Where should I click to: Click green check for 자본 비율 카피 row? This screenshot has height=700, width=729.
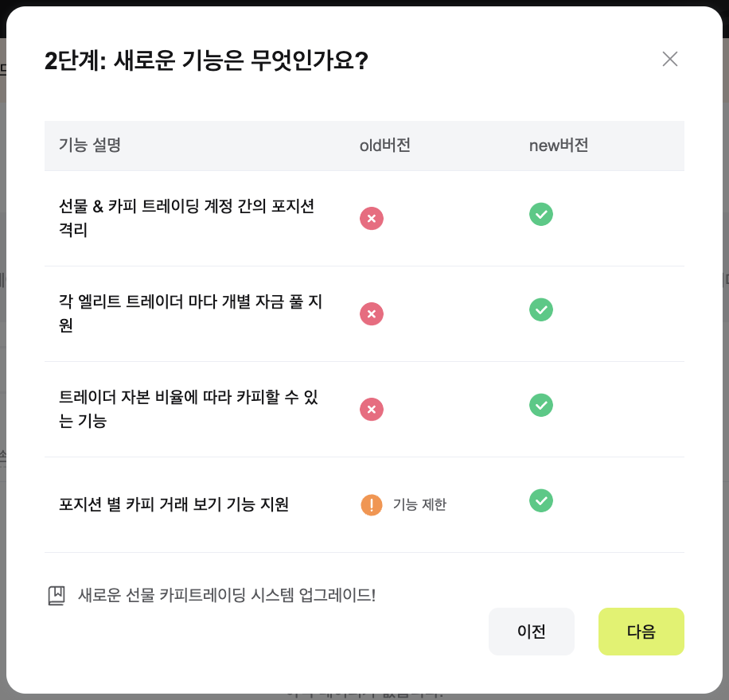point(541,405)
